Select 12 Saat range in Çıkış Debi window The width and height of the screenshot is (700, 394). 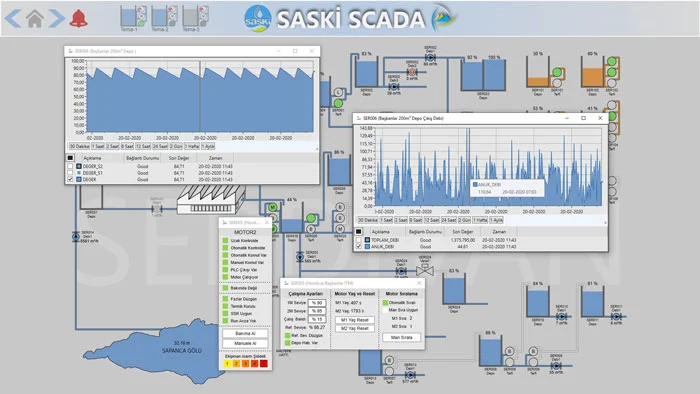tap(432, 220)
